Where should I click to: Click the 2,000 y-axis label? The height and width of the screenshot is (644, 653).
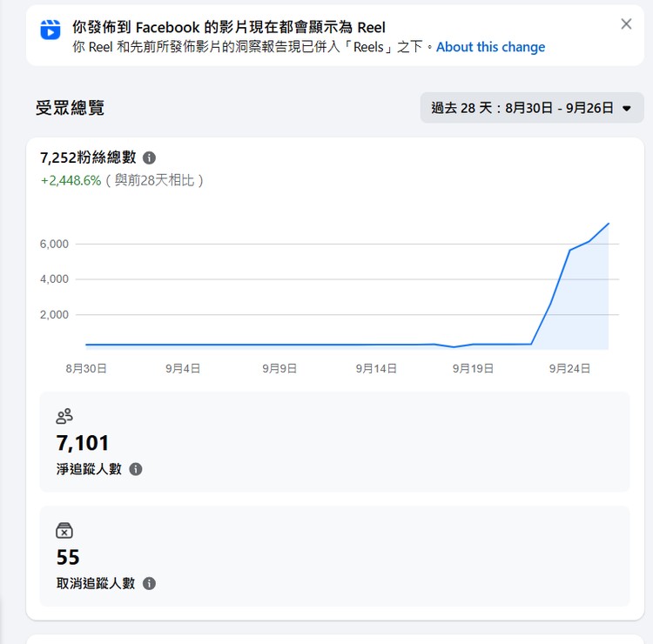pyautogui.click(x=54, y=315)
